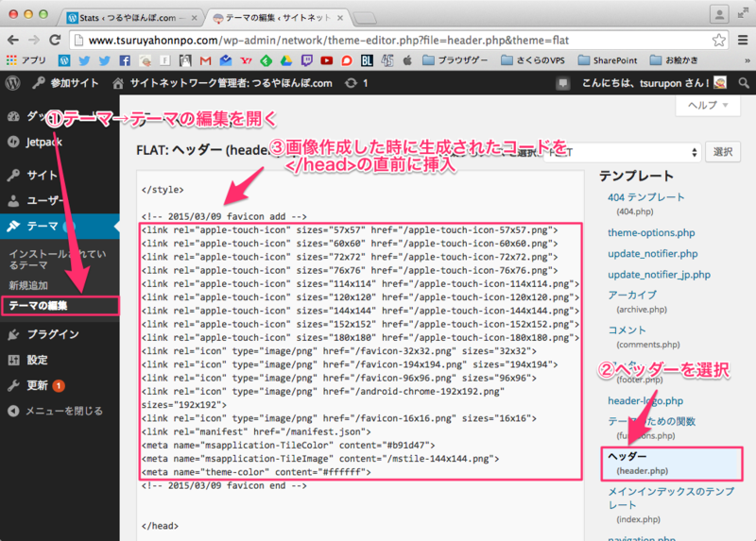
Task: Click the admin bar search magnifier
Action: [x=744, y=83]
